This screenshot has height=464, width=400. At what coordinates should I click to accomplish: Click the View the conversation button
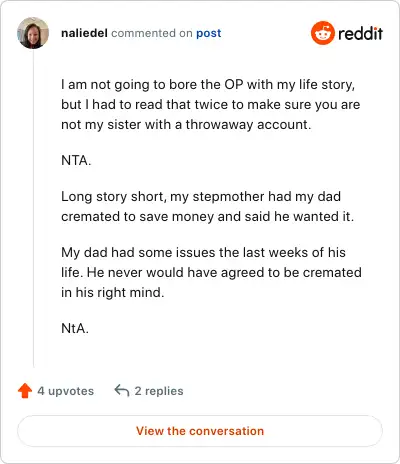click(x=200, y=431)
